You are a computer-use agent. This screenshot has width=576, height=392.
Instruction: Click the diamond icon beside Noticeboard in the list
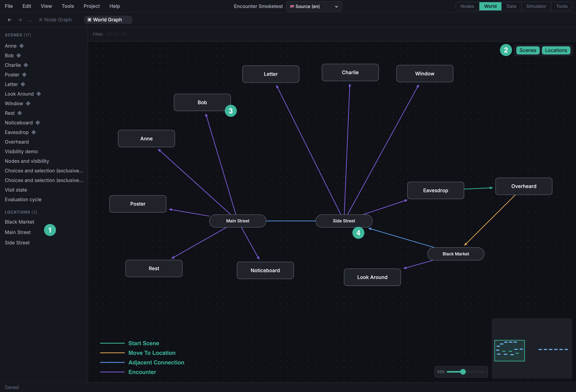tap(38, 123)
